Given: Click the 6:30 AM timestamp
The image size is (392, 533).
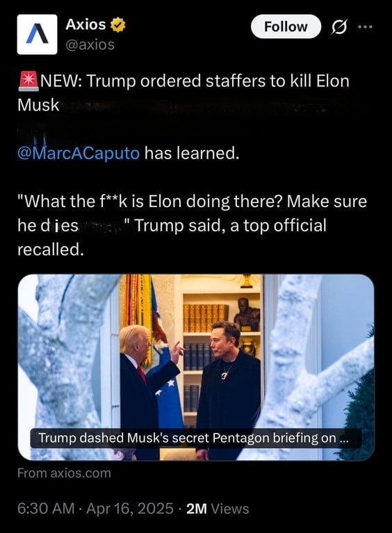Looking at the screenshot, I should tap(46, 509).
